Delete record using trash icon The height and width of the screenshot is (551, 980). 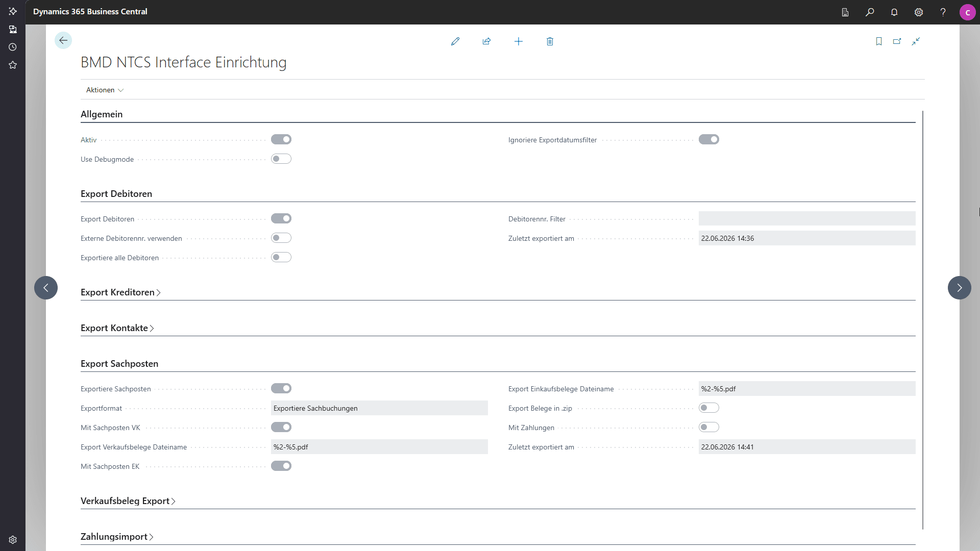tap(550, 41)
